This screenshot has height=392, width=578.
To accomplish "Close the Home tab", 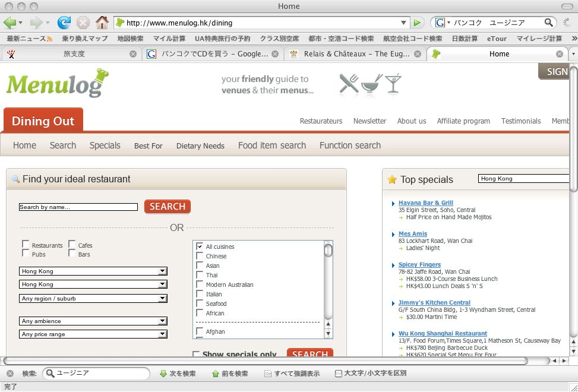I will tap(560, 54).
